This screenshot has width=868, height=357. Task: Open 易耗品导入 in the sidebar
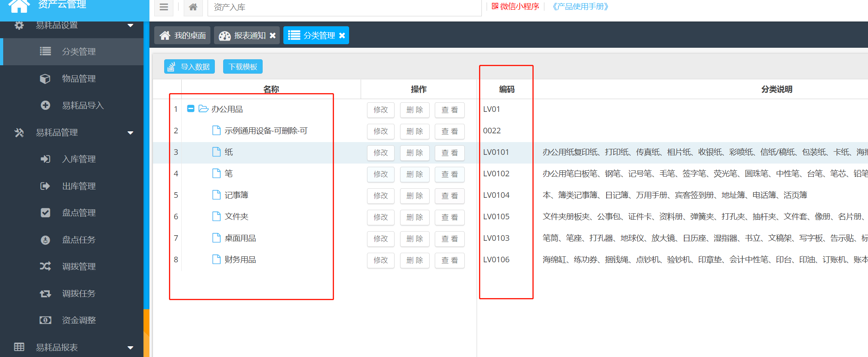coord(72,105)
